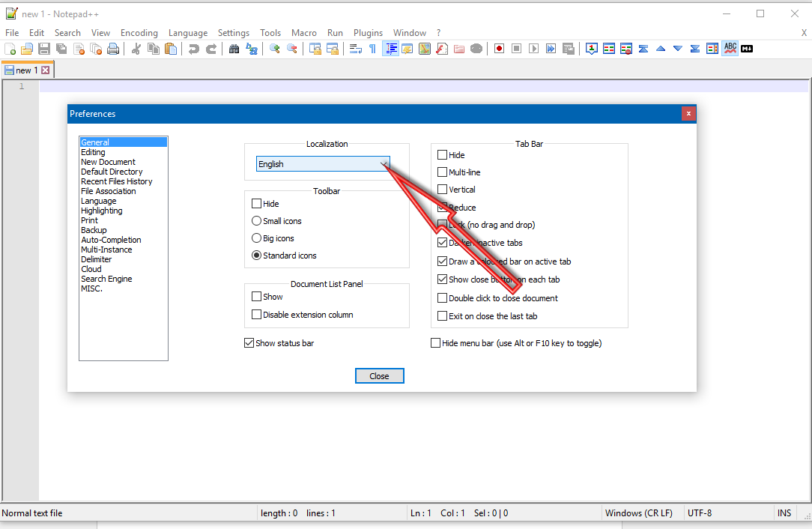Open the Plugins menu
Viewport: 812px width, 529px height.
369,33
